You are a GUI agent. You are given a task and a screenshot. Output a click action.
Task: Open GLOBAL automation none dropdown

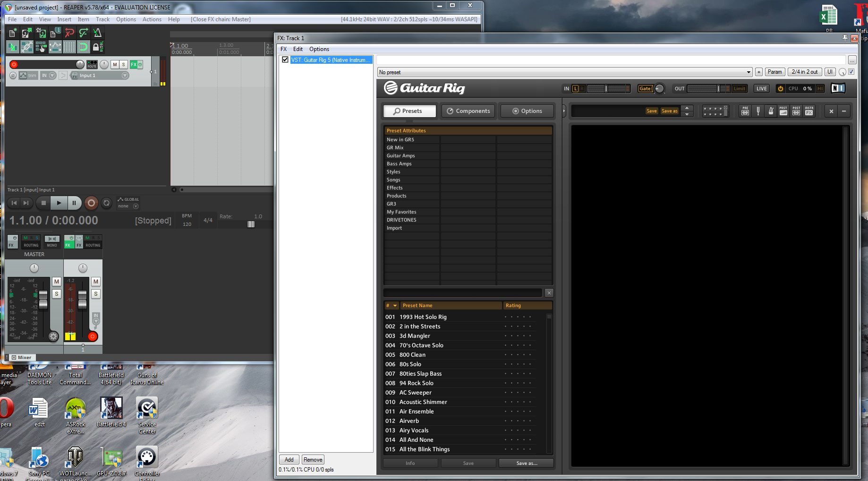point(128,206)
